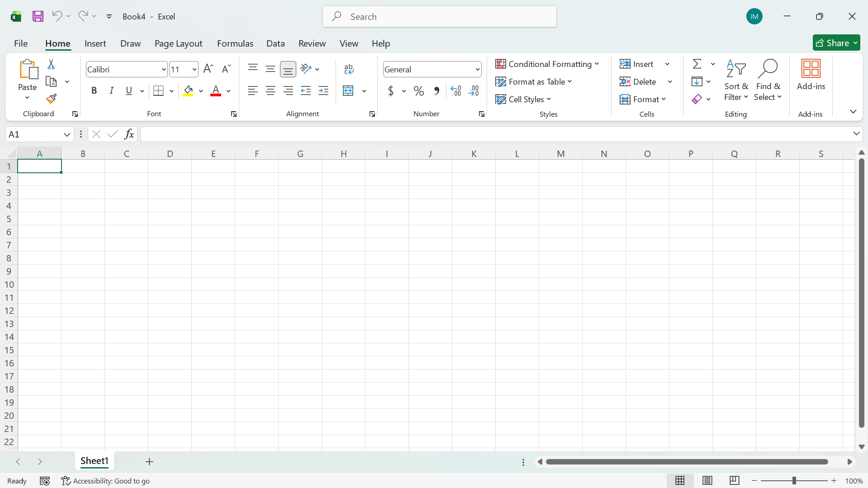
Task: Click the Decrease Indent icon
Action: (x=306, y=90)
